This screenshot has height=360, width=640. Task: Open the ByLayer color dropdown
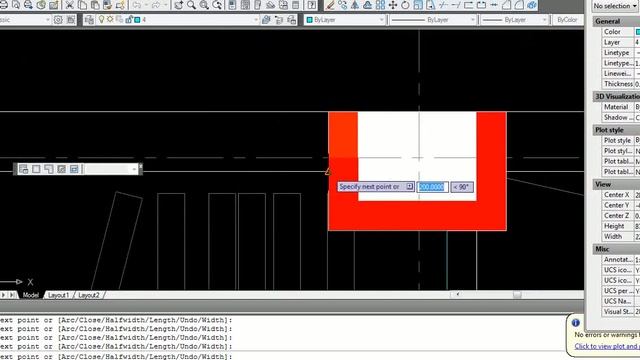(381, 20)
